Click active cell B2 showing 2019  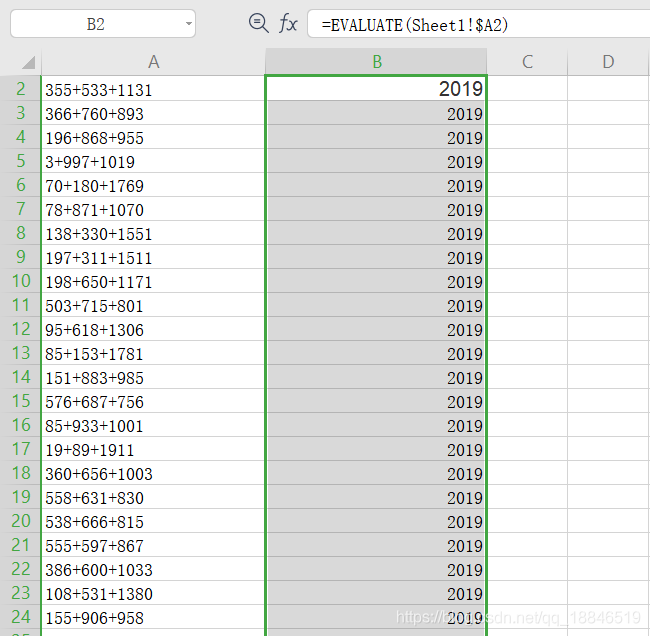376,89
